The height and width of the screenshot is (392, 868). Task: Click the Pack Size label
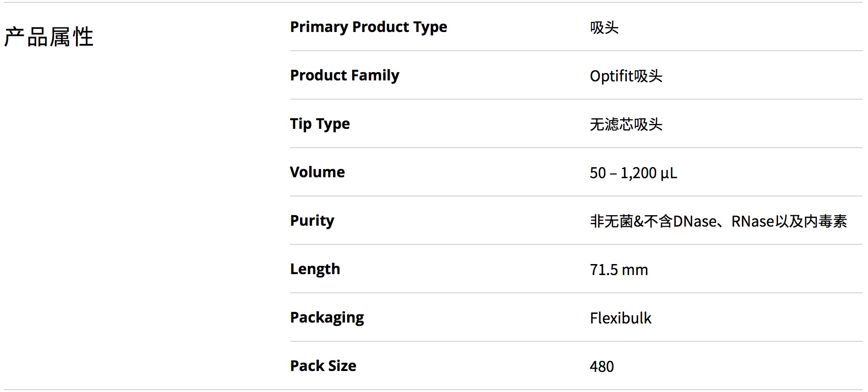point(323,366)
